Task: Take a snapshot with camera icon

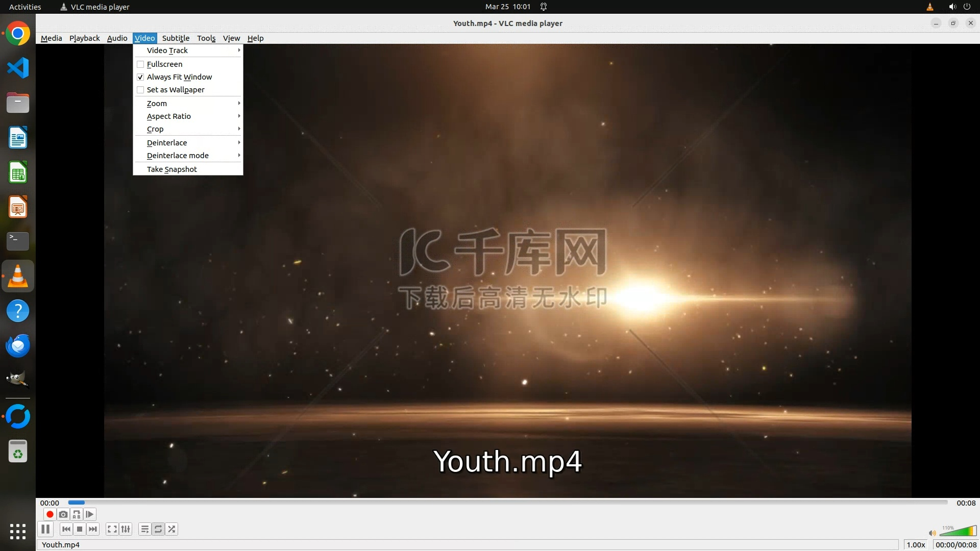Action: click(63, 514)
